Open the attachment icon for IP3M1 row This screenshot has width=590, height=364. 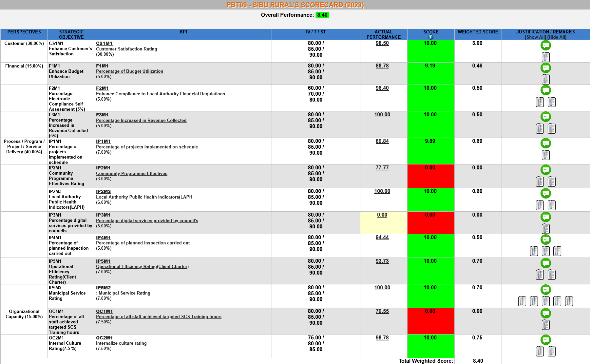pyautogui.click(x=545, y=228)
